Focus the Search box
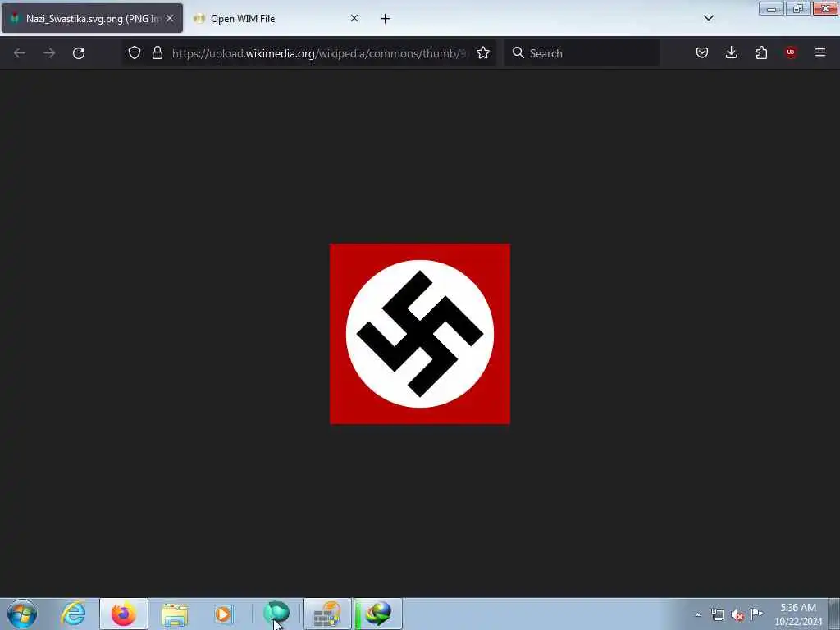Screen dimensions: 840x630 [582, 53]
